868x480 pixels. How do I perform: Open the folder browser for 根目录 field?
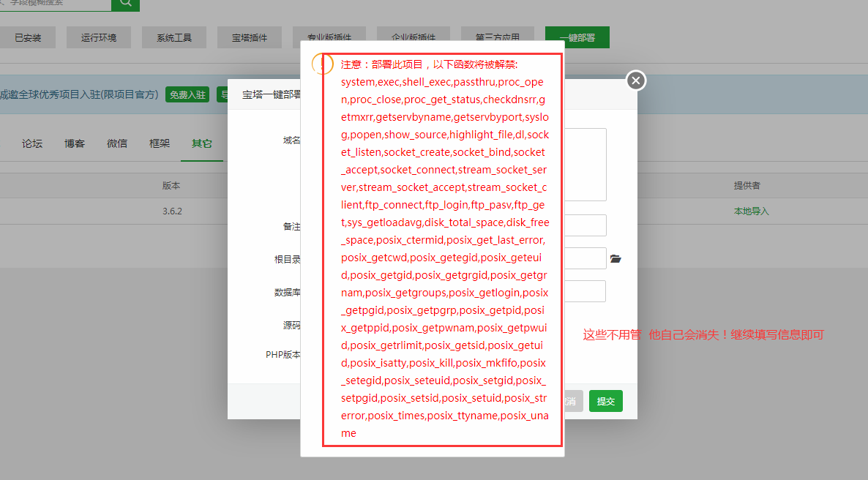[x=616, y=258]
